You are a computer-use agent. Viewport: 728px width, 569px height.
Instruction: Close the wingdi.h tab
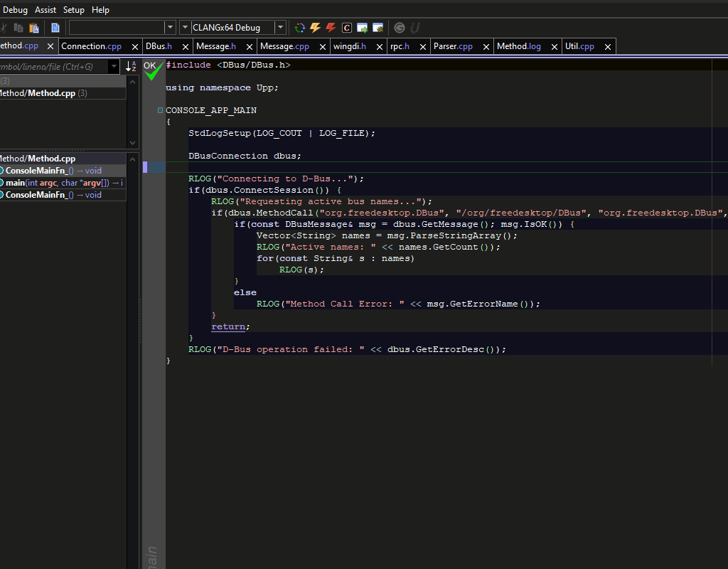coord(380,46)
